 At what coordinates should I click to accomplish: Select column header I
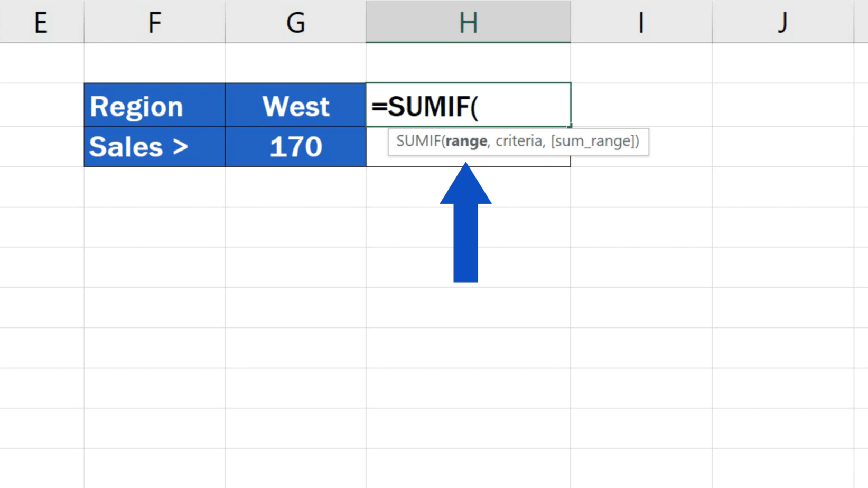pyautogui.click(x=641, y=21)
